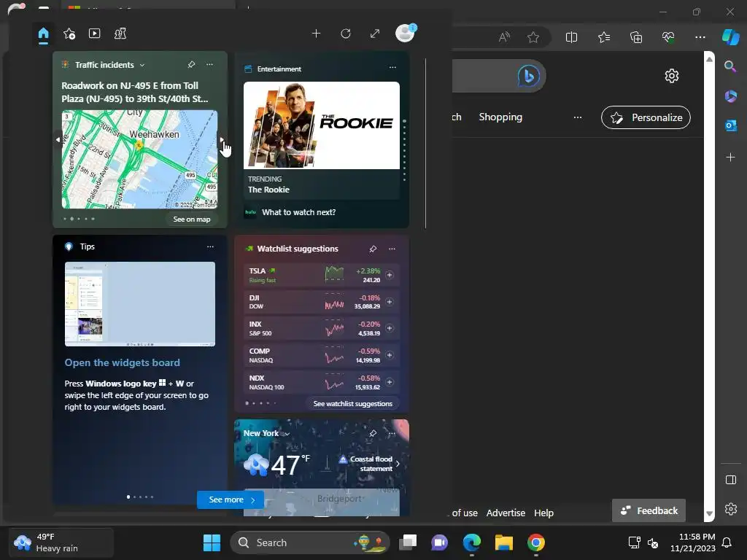747x560 pixels.
Task: Open Edge Copilot sidebar icon
Action: [x=730, y=37]
